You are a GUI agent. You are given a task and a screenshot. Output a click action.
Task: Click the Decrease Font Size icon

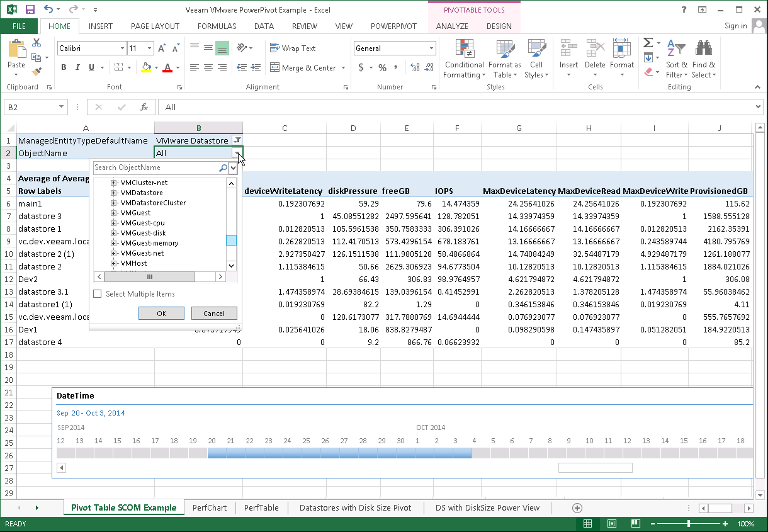(176, 48)
